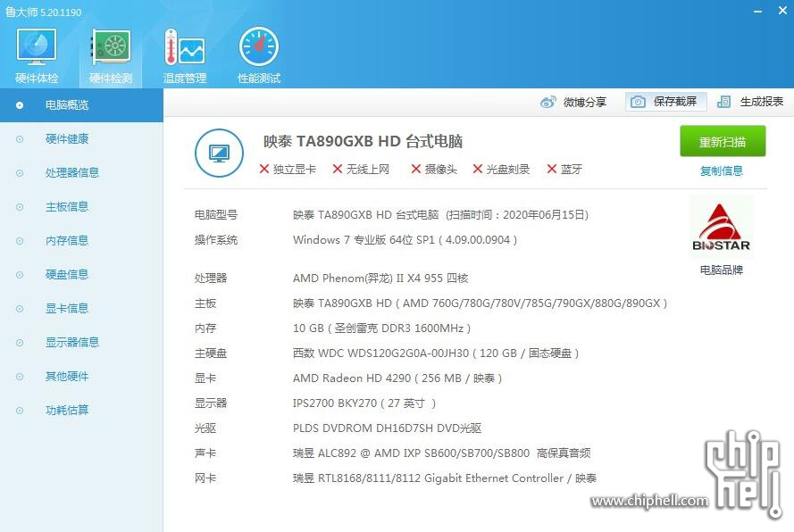This screenshot has width=794, height=532.
Task: Click the red X beside 无线上网
Action: point(338,169)
